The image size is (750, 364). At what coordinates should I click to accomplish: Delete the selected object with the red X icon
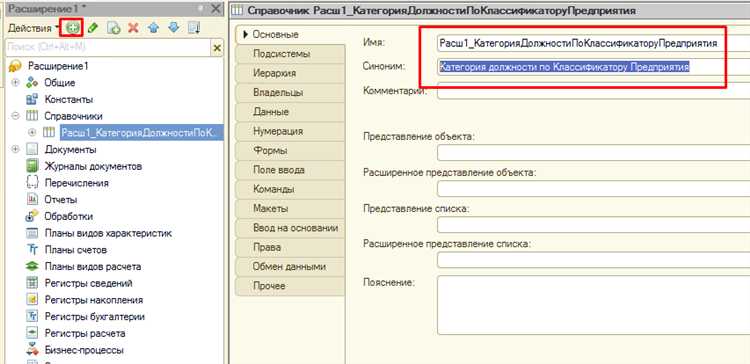[x=133, y=28]
